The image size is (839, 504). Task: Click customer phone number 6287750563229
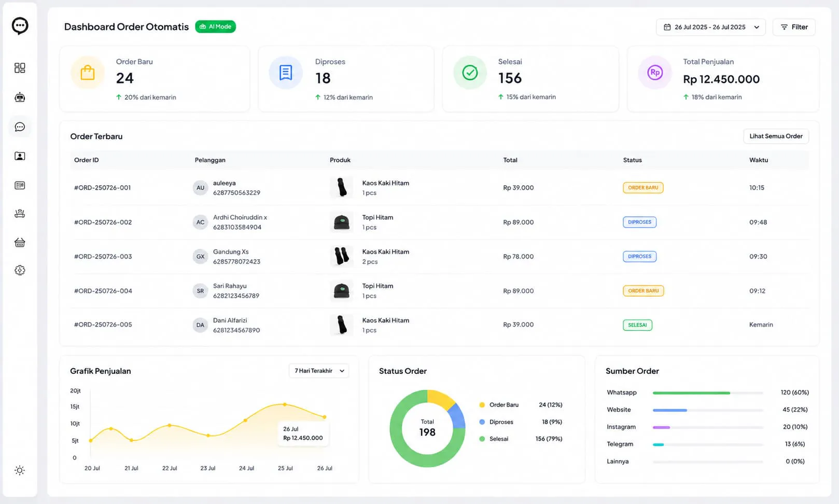click(236, 193)
